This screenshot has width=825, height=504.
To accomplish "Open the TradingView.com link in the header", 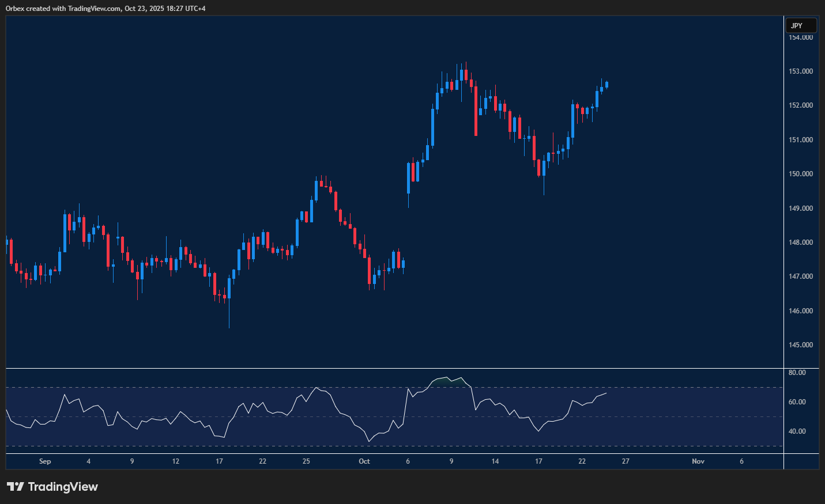I will [x=93, y=8].
